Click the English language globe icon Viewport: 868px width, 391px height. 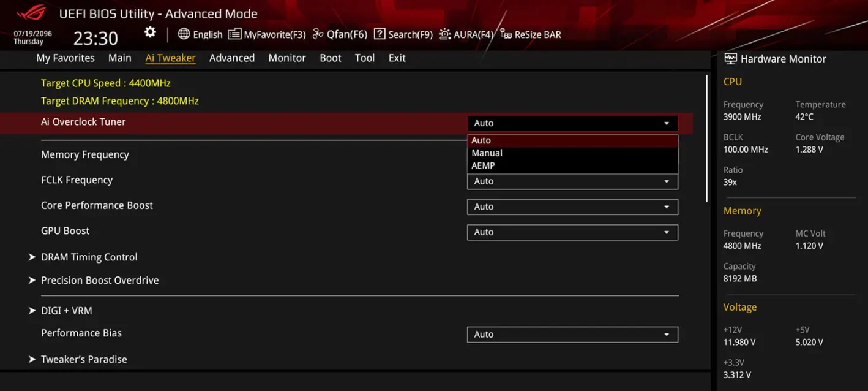[184, 34]
